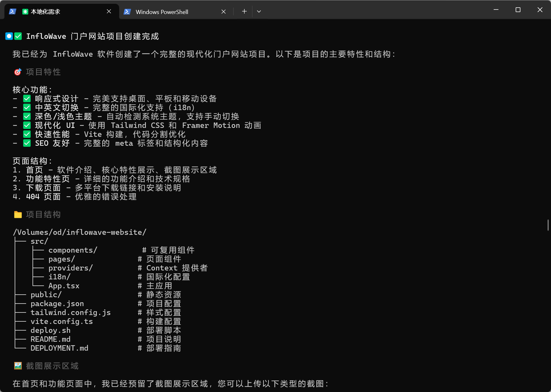551x392 pixels.
Task: Click the /Volumes/od/inflowave-website/ path text
Action: tap(80, 233)
